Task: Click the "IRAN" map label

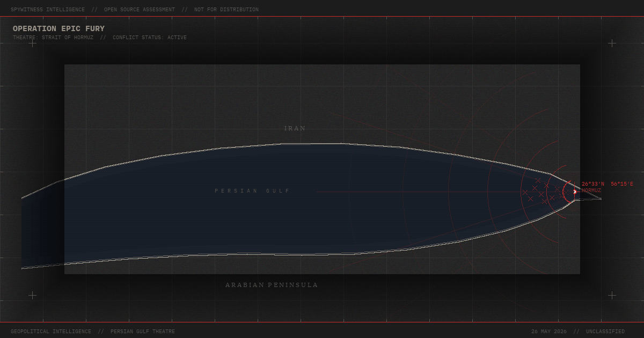Action: pyautogui.click(x=295, y=128)
